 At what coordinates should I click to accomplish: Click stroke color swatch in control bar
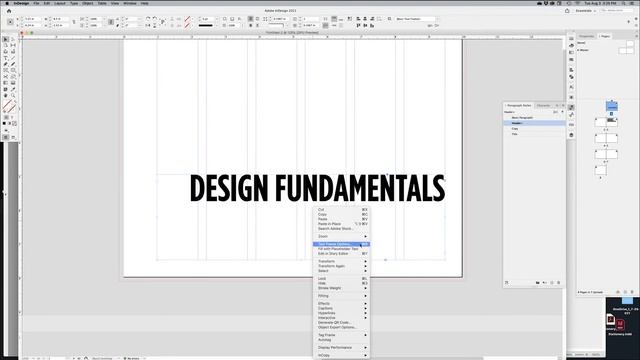click(187, 25)
